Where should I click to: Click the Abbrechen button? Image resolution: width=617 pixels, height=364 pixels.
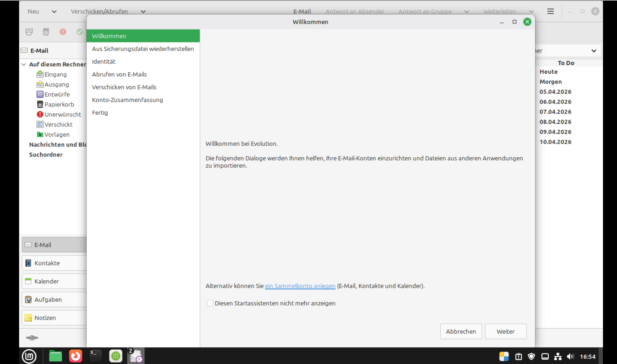pos(461,331)
